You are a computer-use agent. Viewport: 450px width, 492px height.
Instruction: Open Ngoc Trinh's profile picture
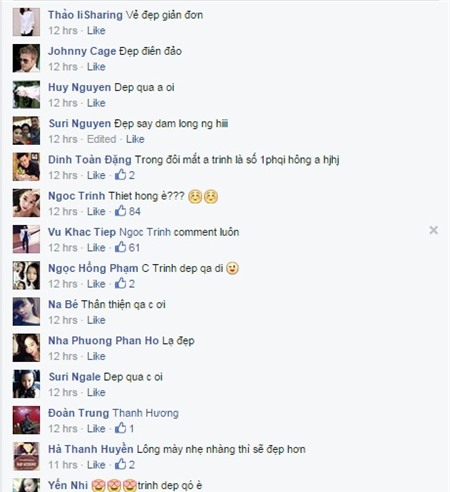(26, 203)
